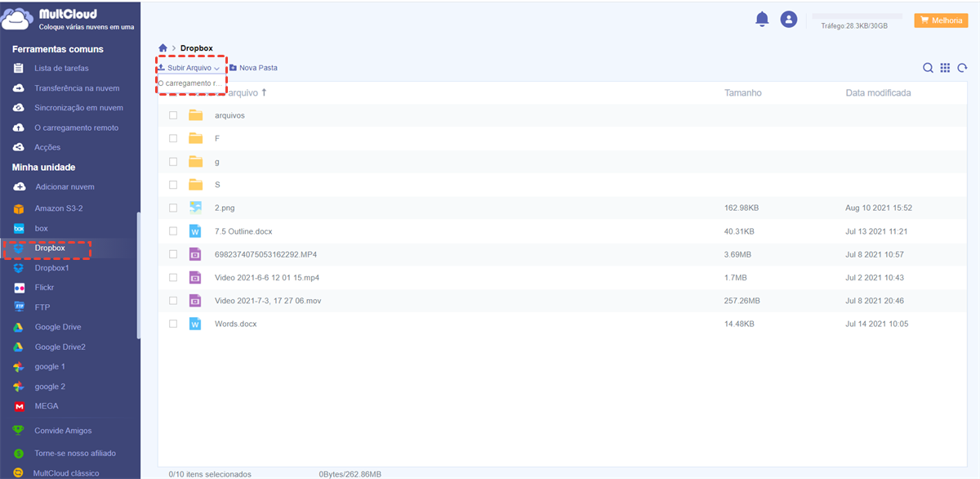Click the google 2 pinwheel icon

[x=19, y=387]
